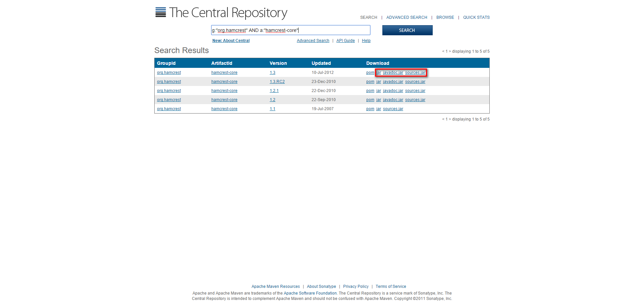Image resolution: width=644 pixels, height=306 pixels.
Task: Open hamcrest-core artifact in the 10-Jul-2012 row
Action: tap(224, 73)
